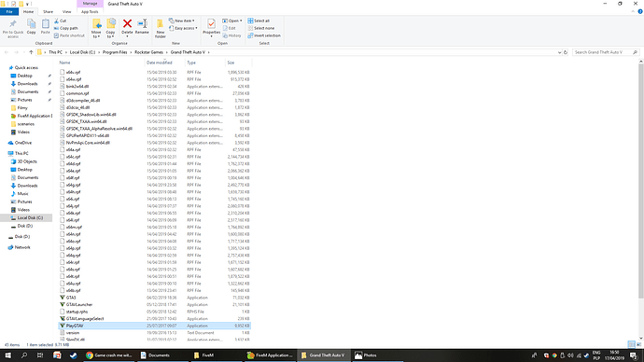Screen dimensions: 644x362
Task: Switch to FiveM Application taskbar window
Action: tap(271, 355)
